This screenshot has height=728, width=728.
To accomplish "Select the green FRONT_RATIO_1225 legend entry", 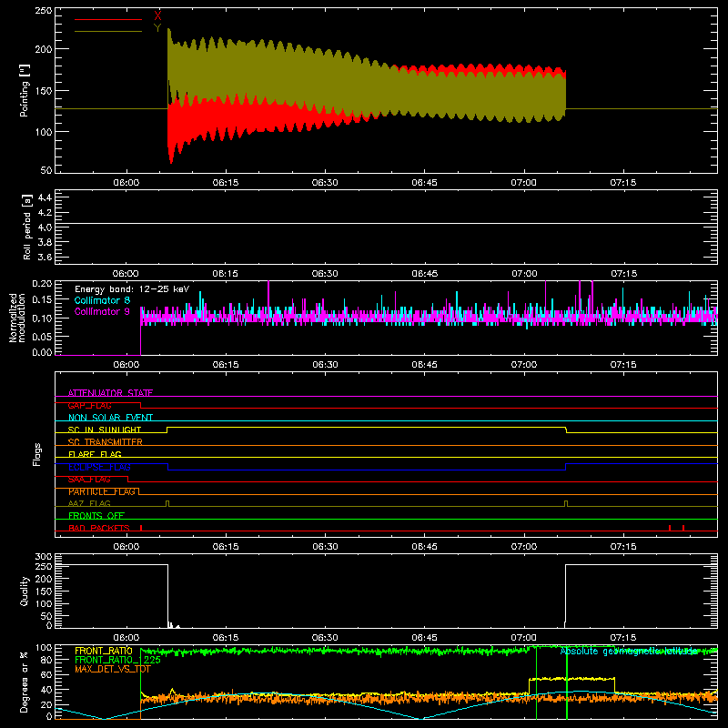I will coord(118,660).
